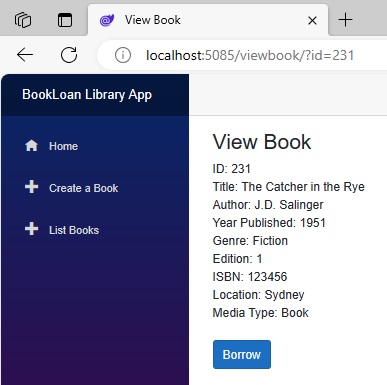Select Location: Sydney text
The width and height of the screenshot is (387, 385).
pyautogui.click(x=259, y=295)
